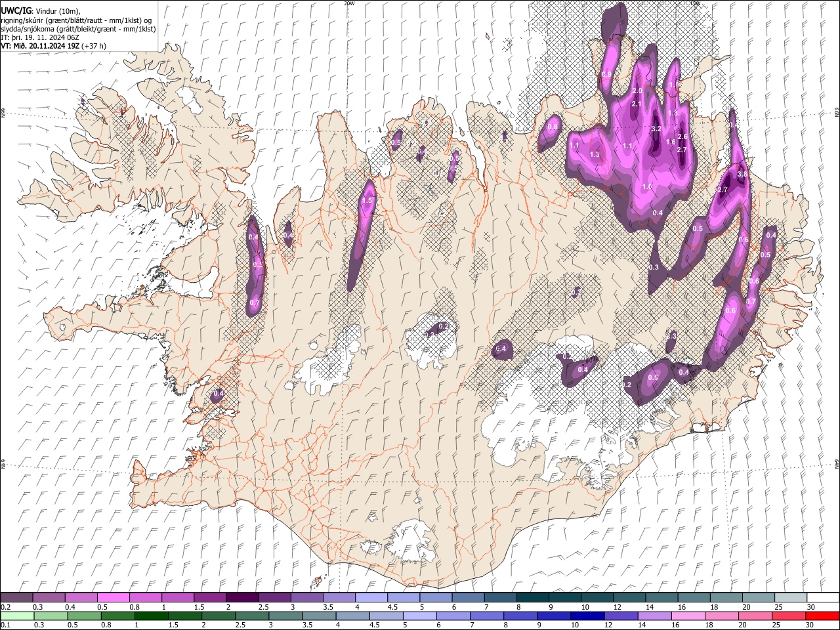The width and height of the screenshot is (840, 630).
Task: Click the '3.2' snowfall value on the map
Action: (656, 129)
